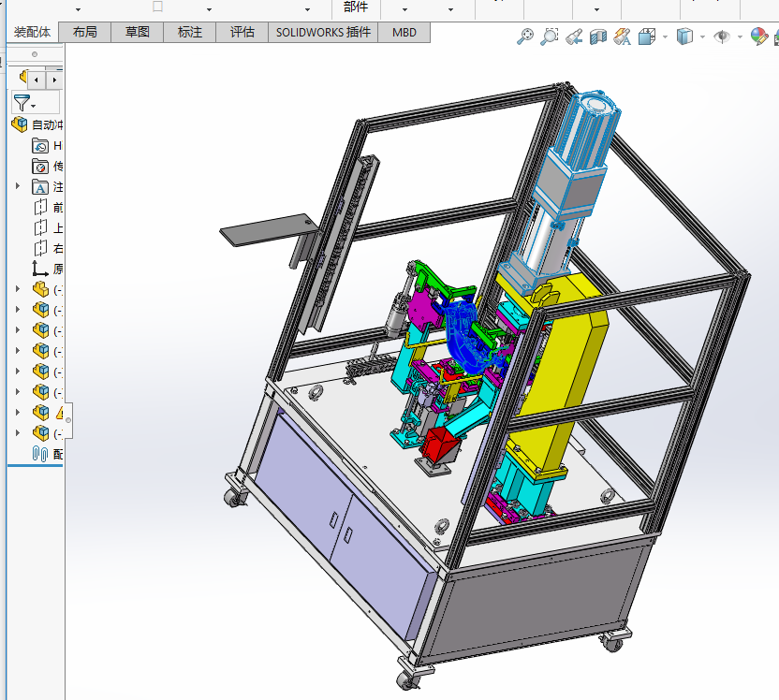This screenshot has height=700, width=779.
Task: Activate the Section View tool
Action: point(598,36)
